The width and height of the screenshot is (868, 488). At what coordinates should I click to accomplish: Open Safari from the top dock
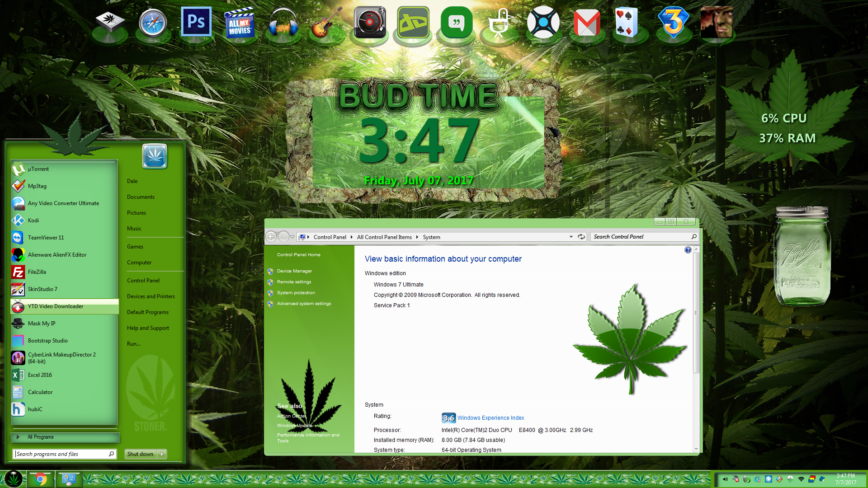(x=153, y=23)
